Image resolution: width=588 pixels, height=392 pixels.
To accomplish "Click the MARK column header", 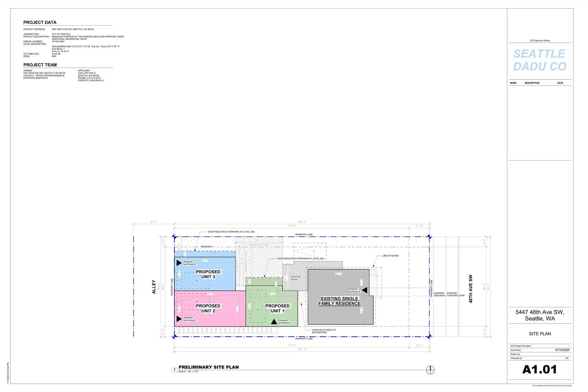I will (513, 83).
